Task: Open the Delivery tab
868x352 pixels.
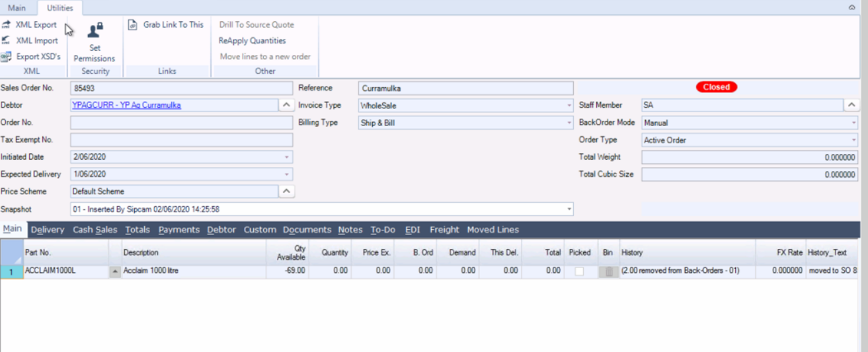Action: 48,230
